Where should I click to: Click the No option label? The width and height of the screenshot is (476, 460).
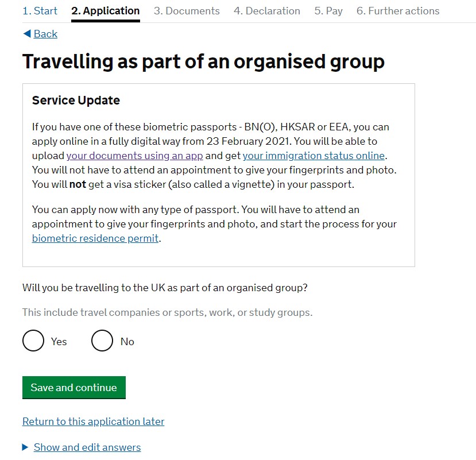tap(127, 342)
